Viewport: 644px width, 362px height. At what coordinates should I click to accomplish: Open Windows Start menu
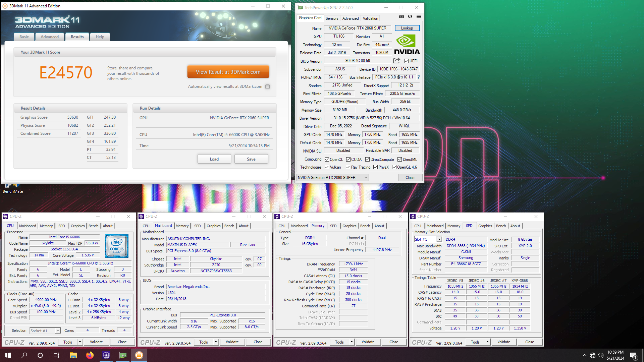click(x=8, y=355)
